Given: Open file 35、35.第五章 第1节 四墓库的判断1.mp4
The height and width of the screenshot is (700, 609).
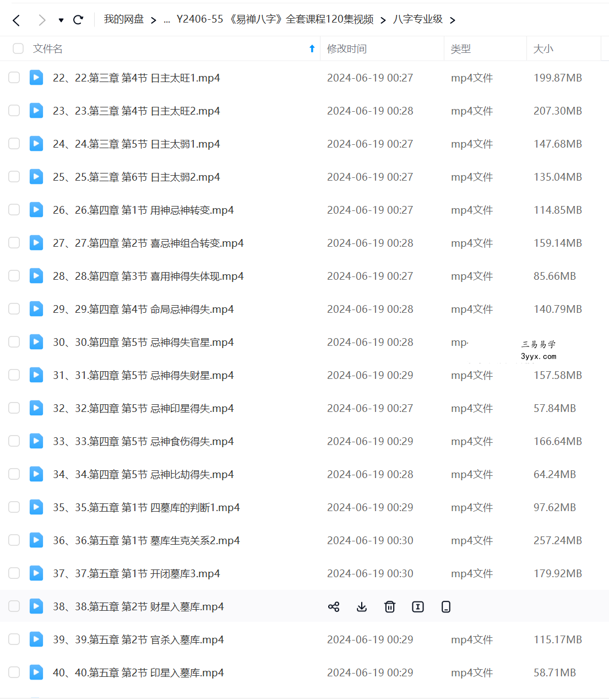Looking at the screenshot, I should click(146, 508).
